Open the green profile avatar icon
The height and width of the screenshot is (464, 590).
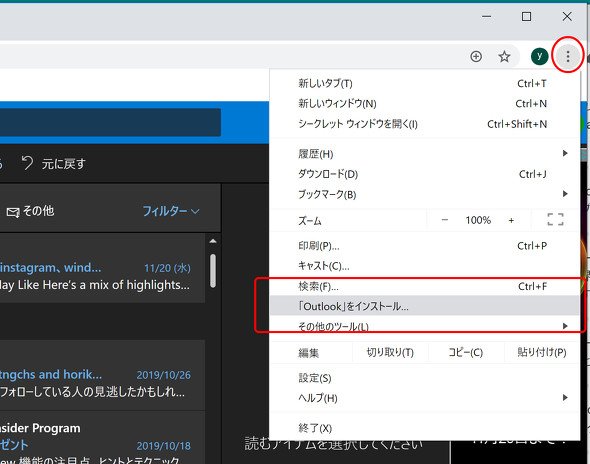[x=539, y=56]
